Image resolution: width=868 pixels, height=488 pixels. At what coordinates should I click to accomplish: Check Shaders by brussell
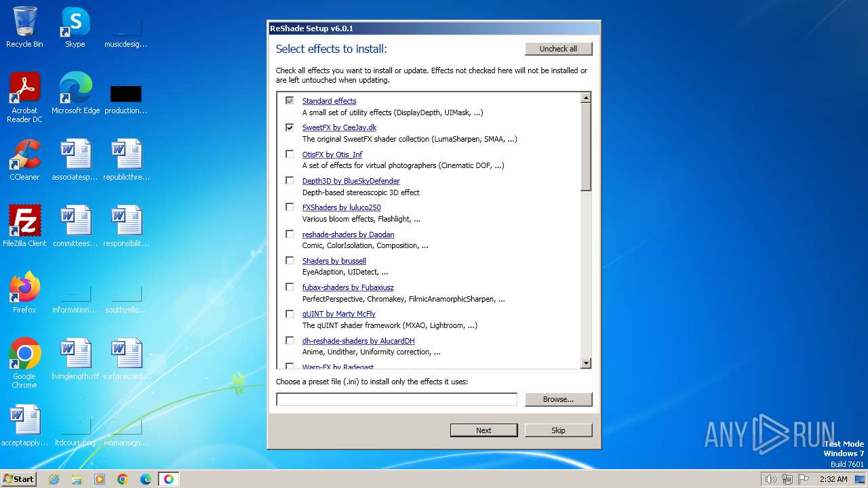click(x=290, y=260)
